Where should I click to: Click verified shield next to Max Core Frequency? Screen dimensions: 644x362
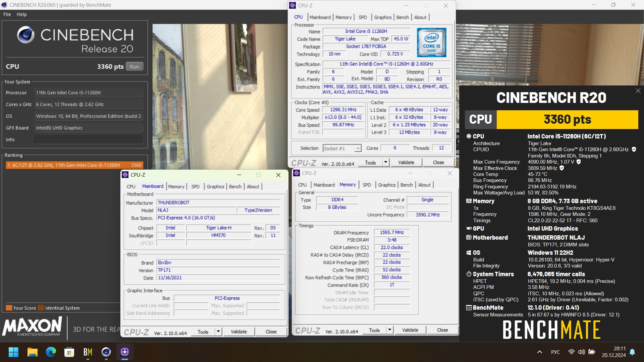click(579, 162)
